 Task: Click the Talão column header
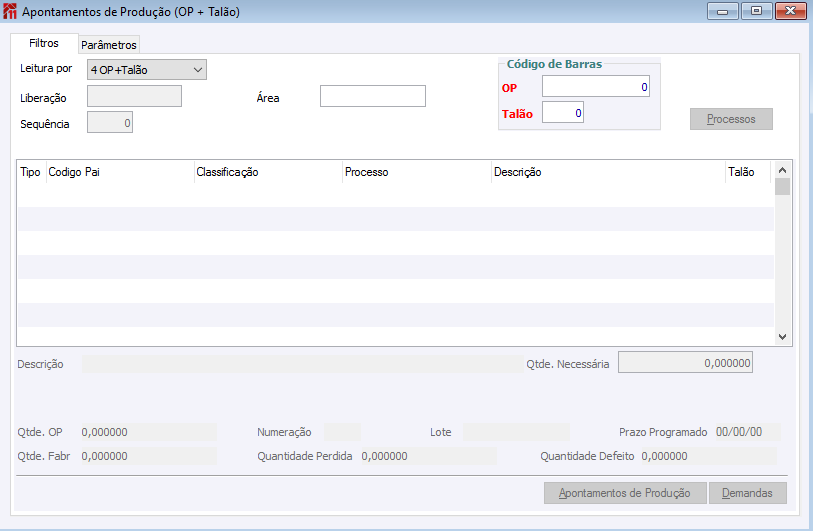pos(748,172)
